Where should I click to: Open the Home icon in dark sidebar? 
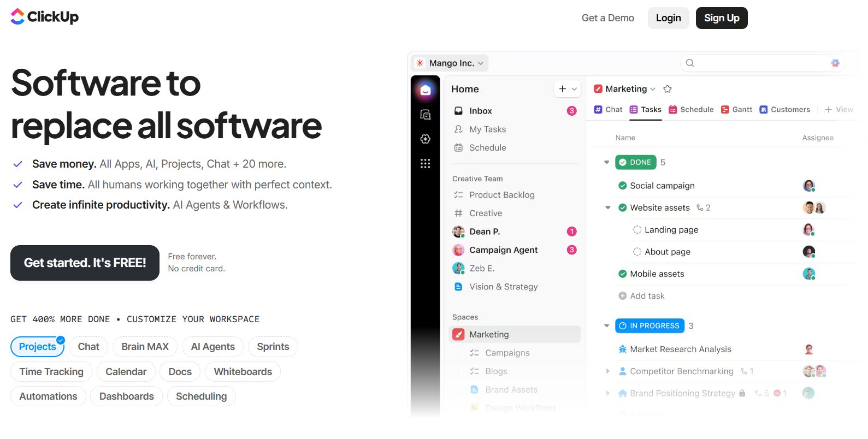[x=426, y=90]
